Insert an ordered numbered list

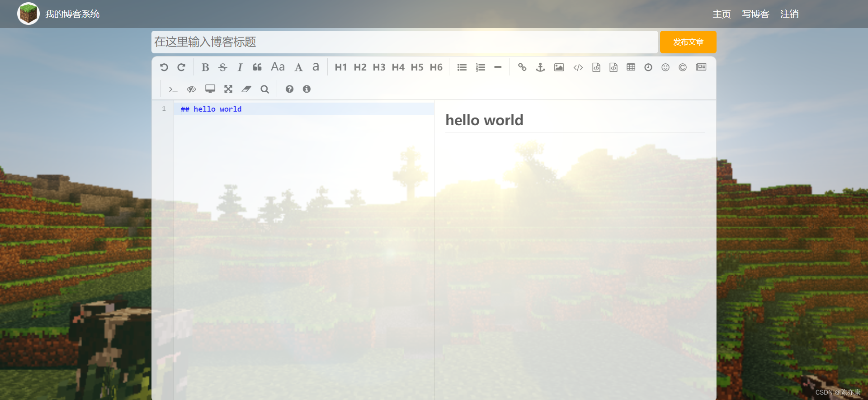click(480, 67)
